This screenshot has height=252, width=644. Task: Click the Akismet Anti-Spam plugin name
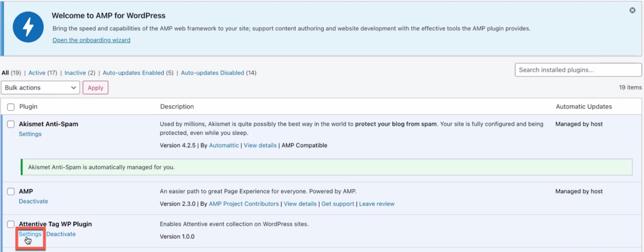point(49,124)
